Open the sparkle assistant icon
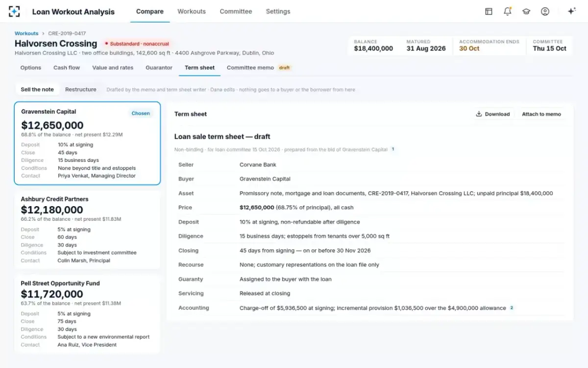 pos(571,11)
